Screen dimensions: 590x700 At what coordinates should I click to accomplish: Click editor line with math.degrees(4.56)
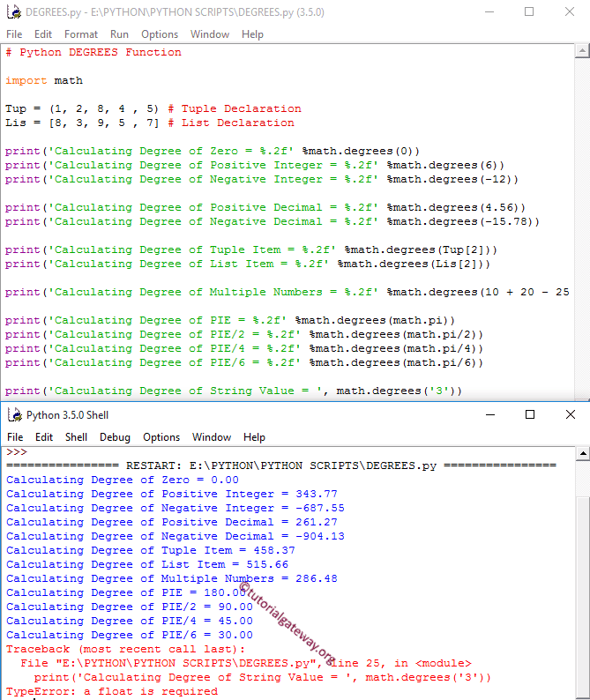click(265, 207)
